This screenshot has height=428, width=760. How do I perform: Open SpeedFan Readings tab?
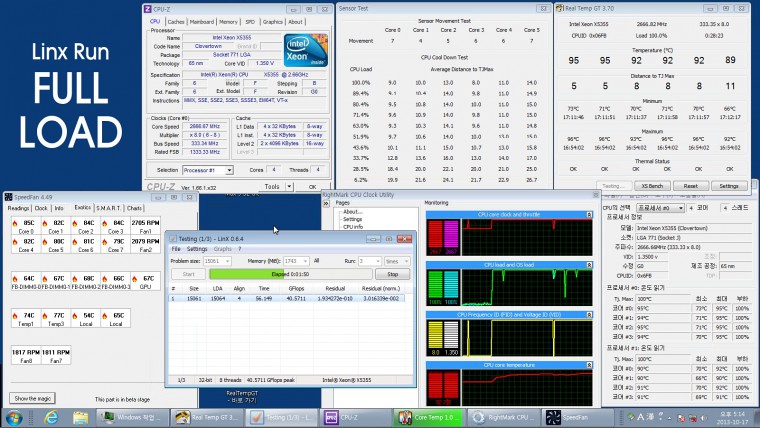(18, 208)
